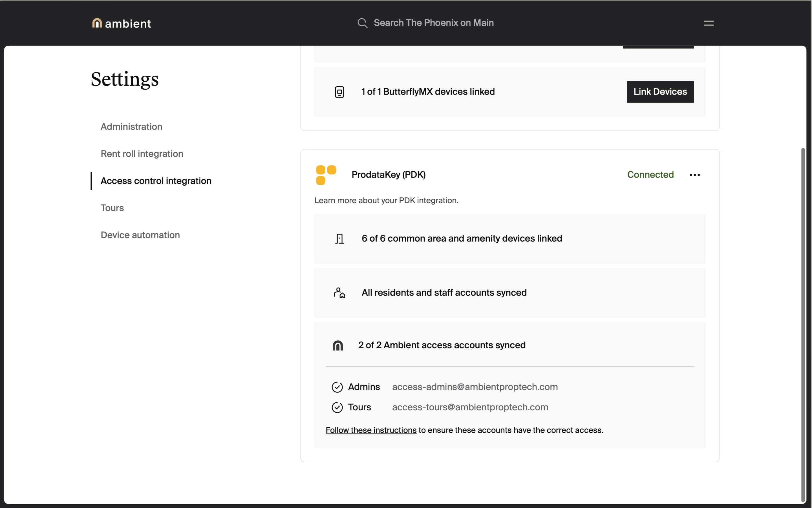This screenshot has height=508, width=812.
Task: Open Learn more about PDK integration
Action: 335,201
